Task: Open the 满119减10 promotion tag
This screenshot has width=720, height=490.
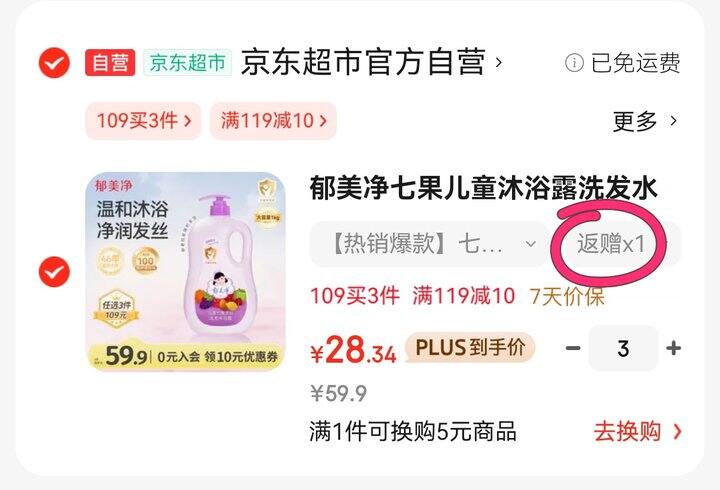Action: pos(273,121)
